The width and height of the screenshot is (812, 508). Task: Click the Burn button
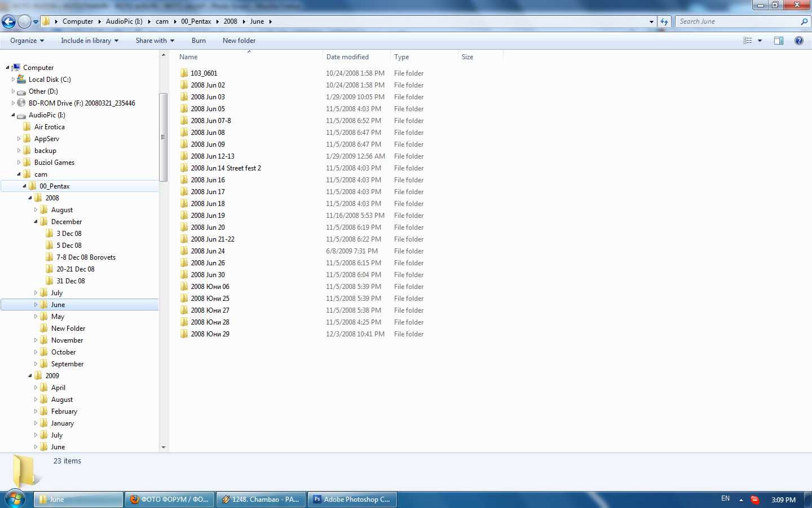[198, 41]
